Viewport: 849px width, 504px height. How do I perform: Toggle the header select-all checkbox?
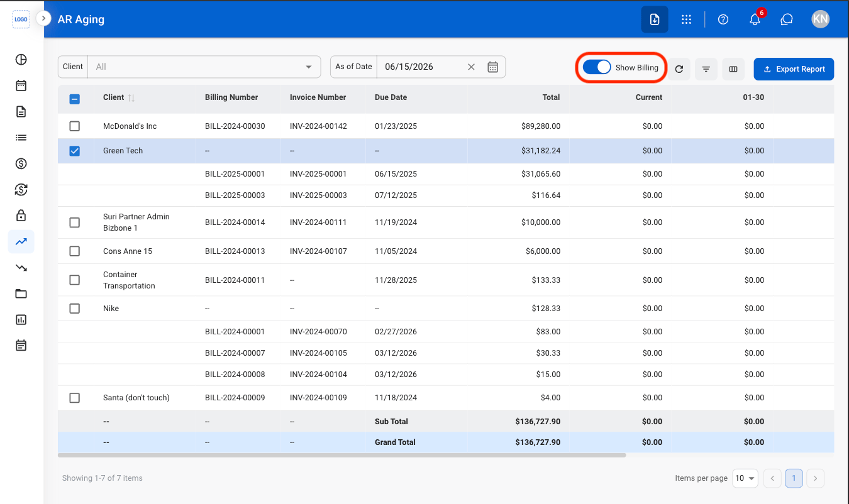pyautogui.click(x=74, y=99)
